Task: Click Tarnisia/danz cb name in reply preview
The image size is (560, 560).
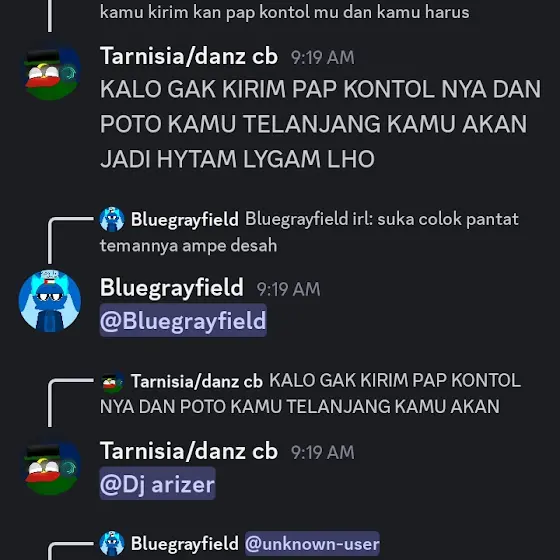Action: click(197, 381)
